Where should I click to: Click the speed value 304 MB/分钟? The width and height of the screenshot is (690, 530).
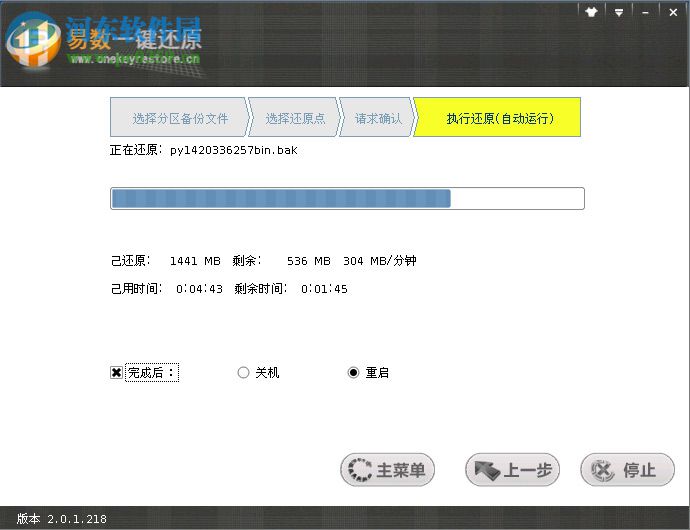379,261
